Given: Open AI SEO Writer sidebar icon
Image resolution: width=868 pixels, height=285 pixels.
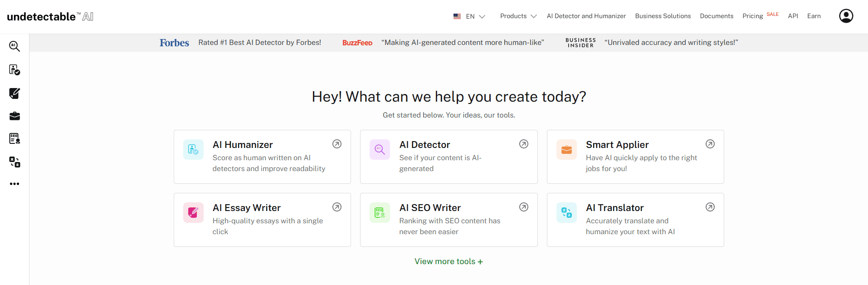Looking at the screenshot, I should click(15, 138).
